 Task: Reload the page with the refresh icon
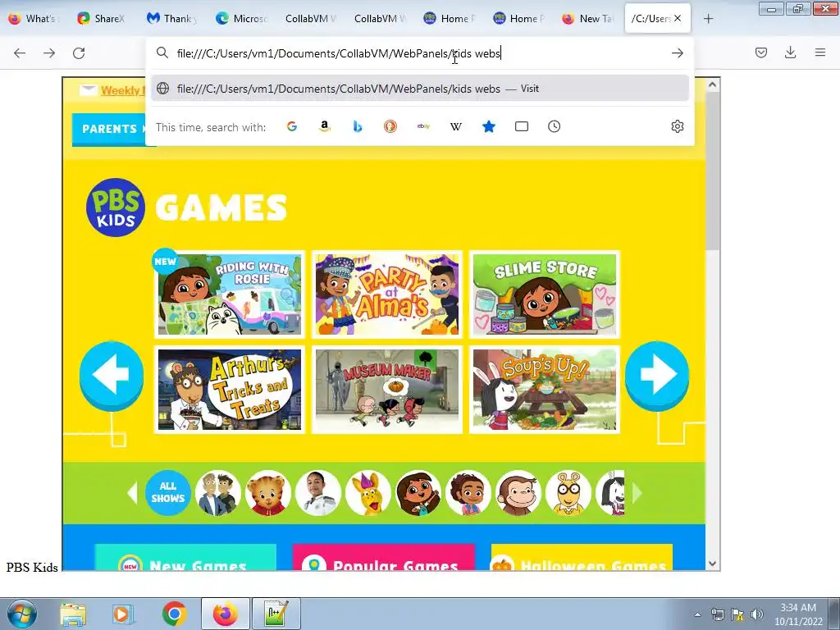[79, 53]
